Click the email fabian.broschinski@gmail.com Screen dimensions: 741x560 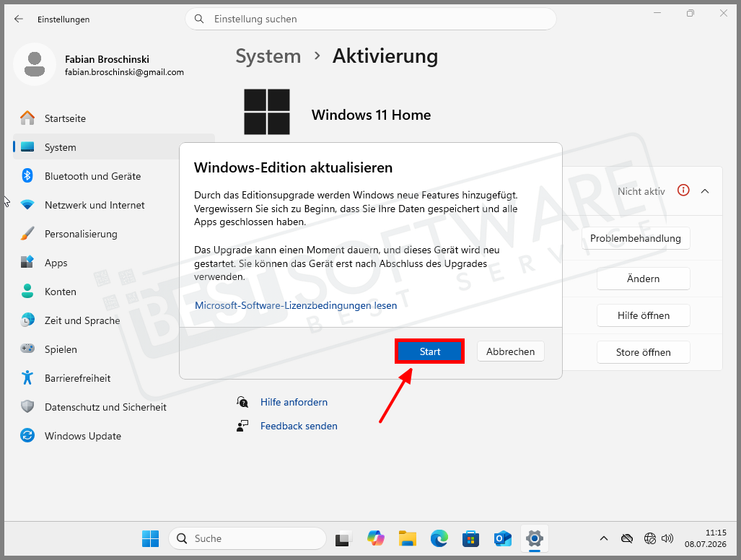click(x=124, y=72)
